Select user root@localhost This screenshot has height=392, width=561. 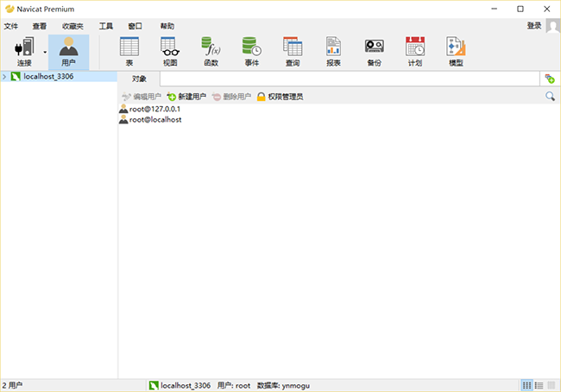point(150,119)
